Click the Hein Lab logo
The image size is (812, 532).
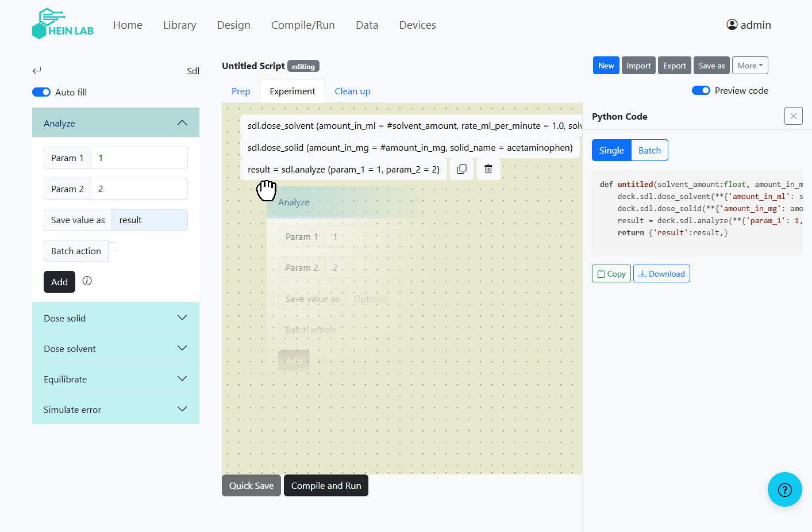(x=63, y=24)
